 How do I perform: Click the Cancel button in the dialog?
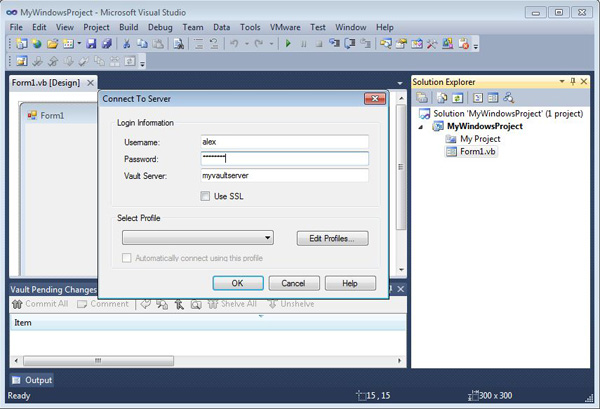pos(286,283)
